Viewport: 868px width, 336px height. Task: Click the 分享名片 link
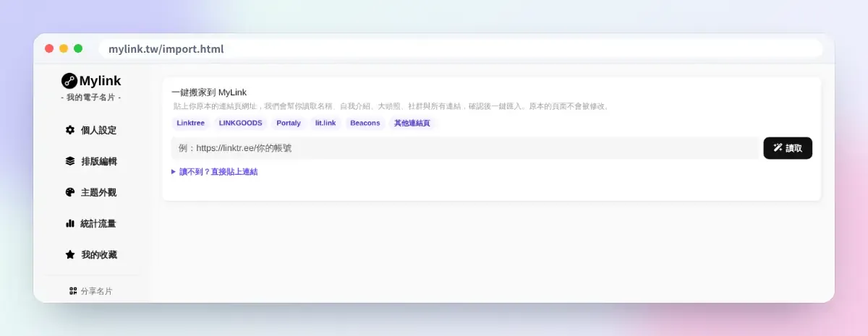click(91, 291)
